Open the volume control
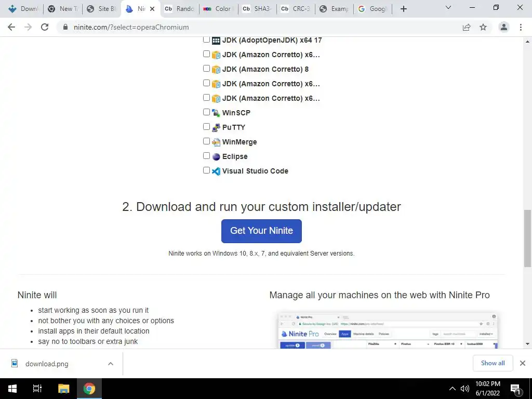 [x=465, y=389]
